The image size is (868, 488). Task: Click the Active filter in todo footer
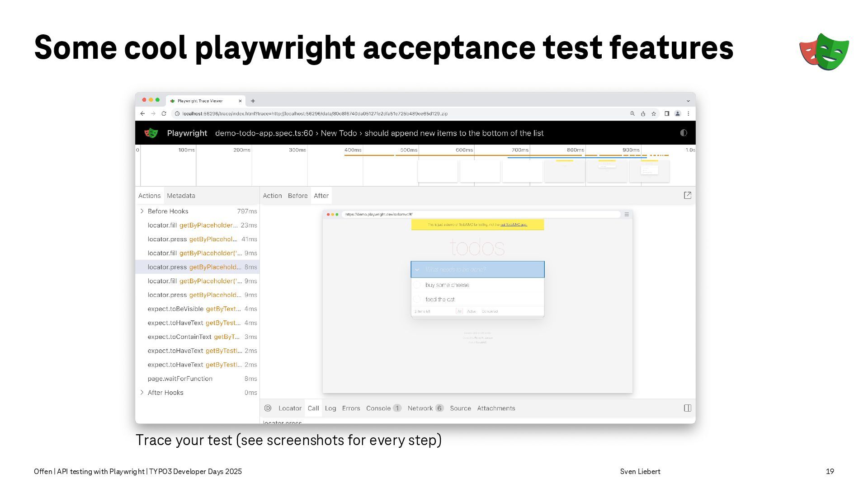471,311
